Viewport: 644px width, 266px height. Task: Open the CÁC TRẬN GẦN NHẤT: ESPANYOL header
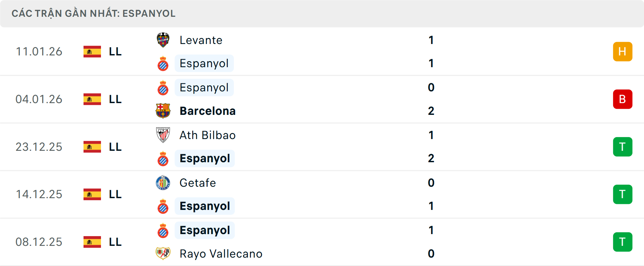click(93, 13)
